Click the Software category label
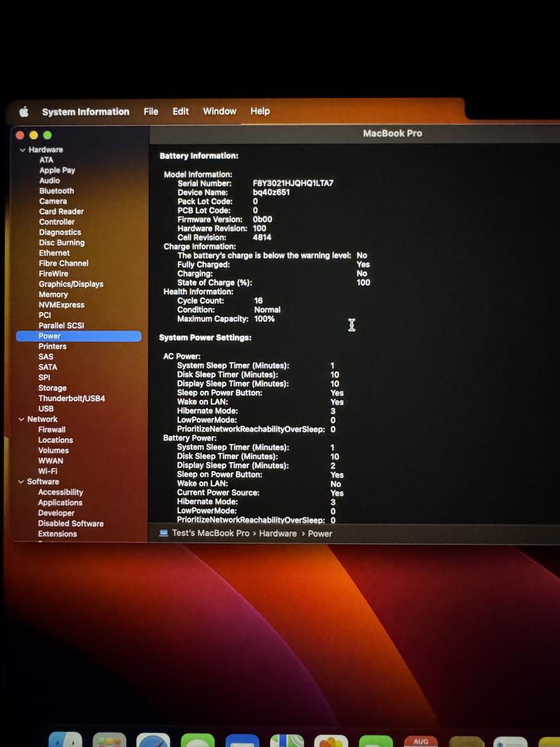Image resolution: width=560 pixels, height=747 pixels. pos(43,481)
